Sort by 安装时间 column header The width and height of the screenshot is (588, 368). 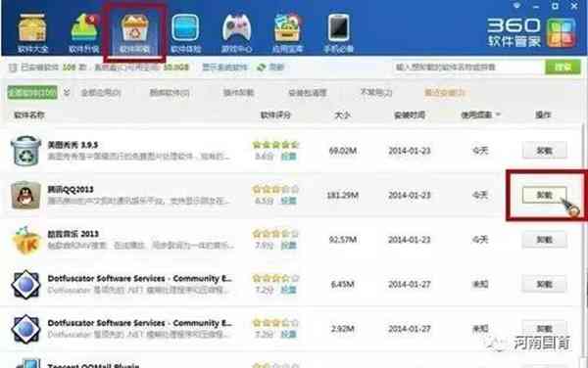[x=410, y=115]
